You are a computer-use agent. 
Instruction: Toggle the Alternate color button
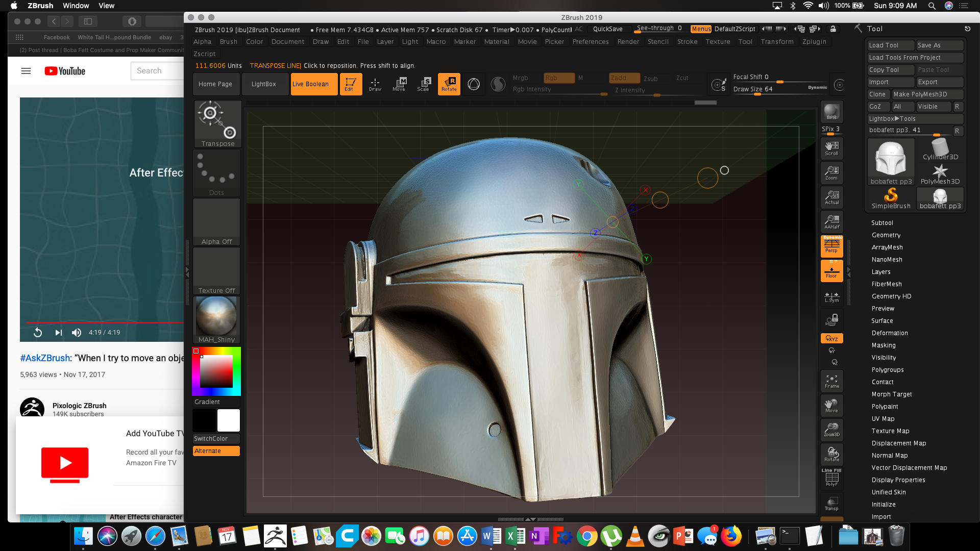216,451
